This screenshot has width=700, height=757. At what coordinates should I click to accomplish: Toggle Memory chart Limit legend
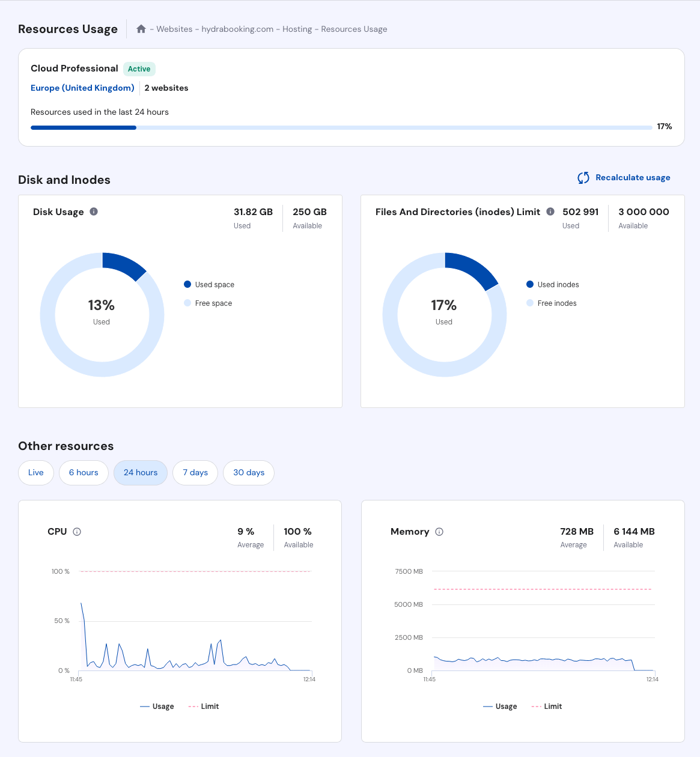547,707
